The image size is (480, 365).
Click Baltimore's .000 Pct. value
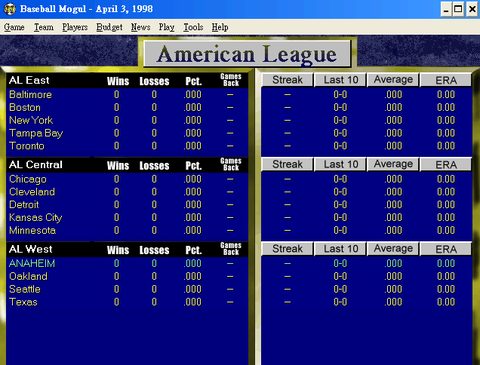[193, 95]
